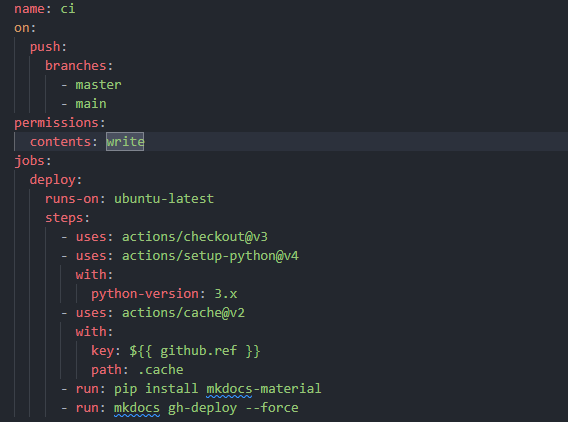Click the 'ubuntu-latest' runner value
The width and height of the screenshot is (568, 422).
(x=164, y=199)
